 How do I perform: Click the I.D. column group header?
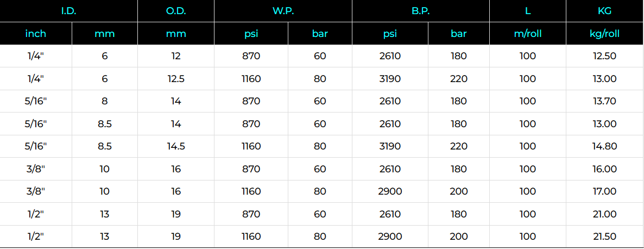(68, 11)
